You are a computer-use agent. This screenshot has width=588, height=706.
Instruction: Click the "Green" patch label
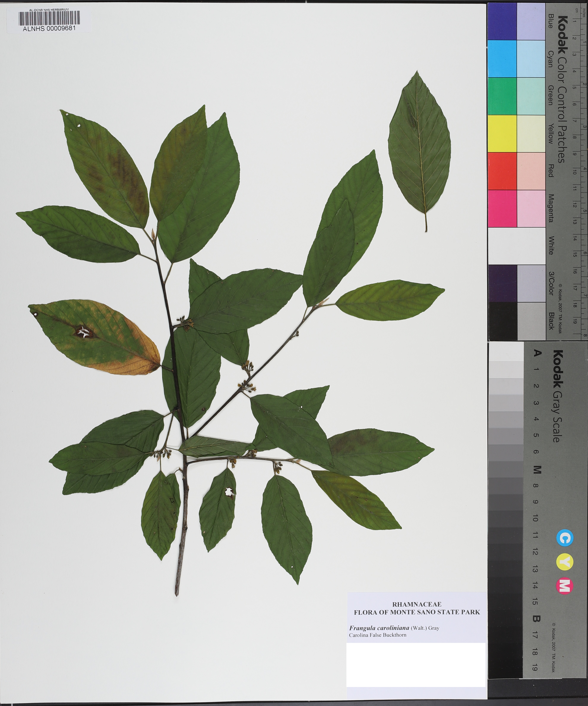(x=551, y=95)
